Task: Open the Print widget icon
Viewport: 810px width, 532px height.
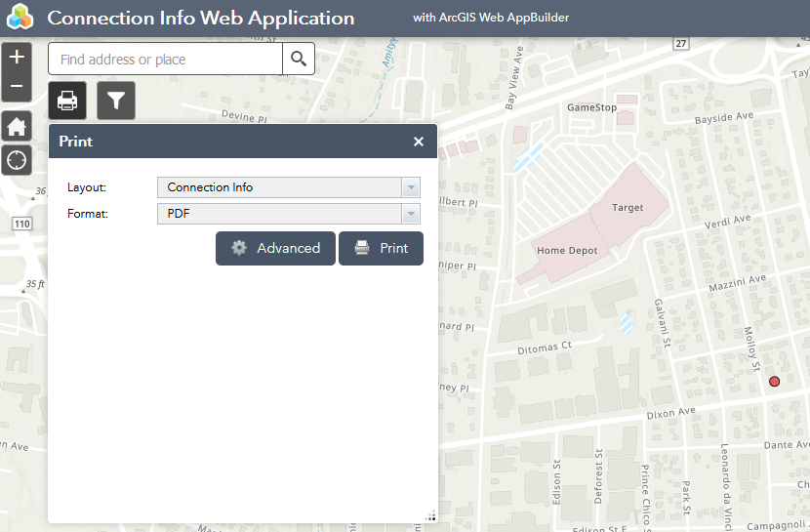Action: 67,101
